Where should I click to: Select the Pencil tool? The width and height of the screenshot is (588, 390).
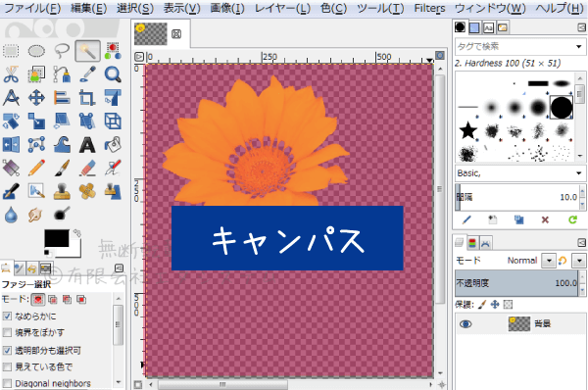pyautogui.click(x=36, y=168)
